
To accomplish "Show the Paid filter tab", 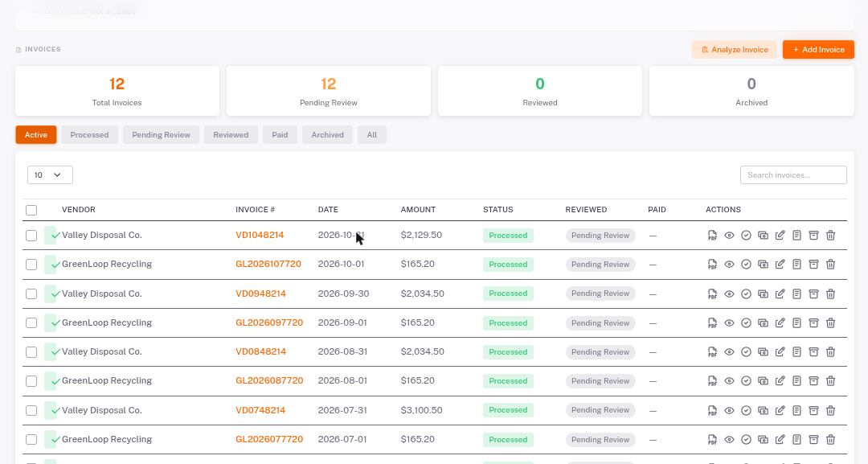I will tap(280, 134).
